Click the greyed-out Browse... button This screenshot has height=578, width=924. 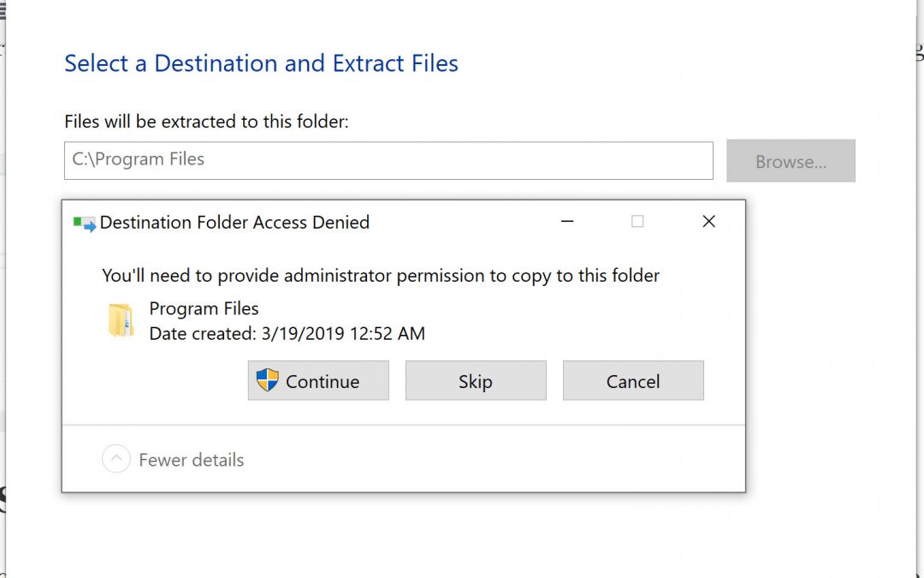[791, 161]
